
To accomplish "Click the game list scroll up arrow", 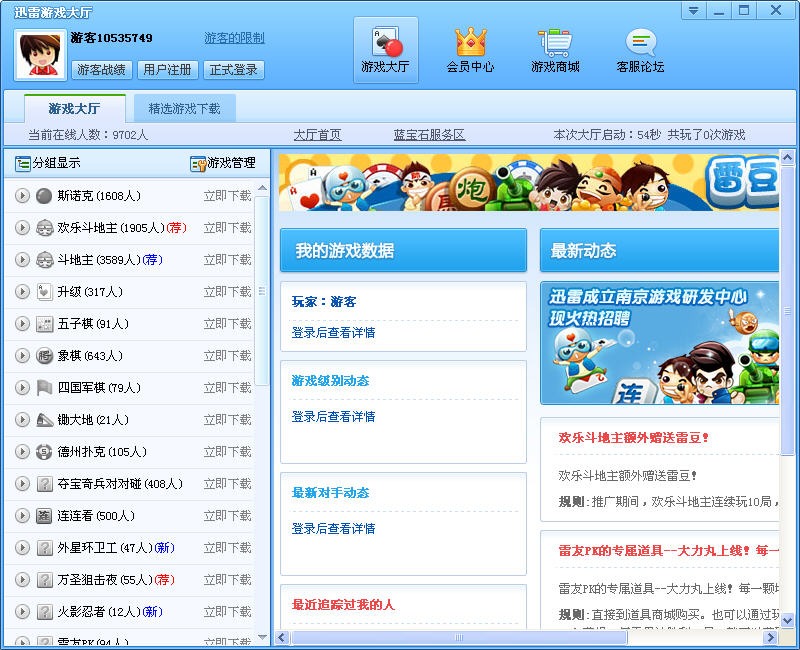I will (x=262, y=188).
